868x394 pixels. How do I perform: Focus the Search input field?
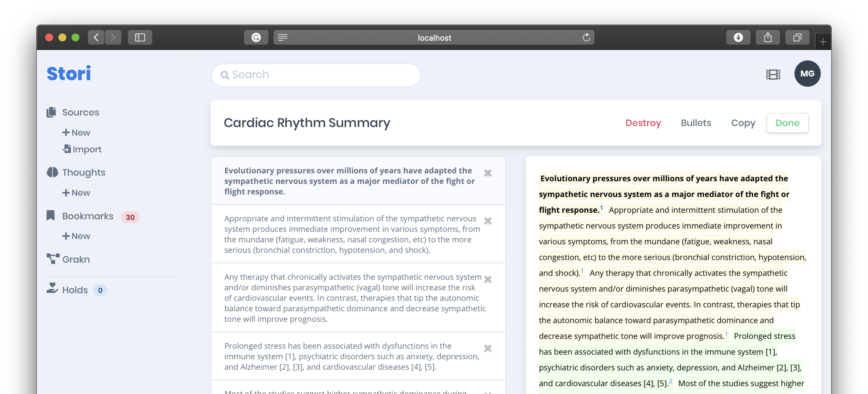[x=316, y=75]
